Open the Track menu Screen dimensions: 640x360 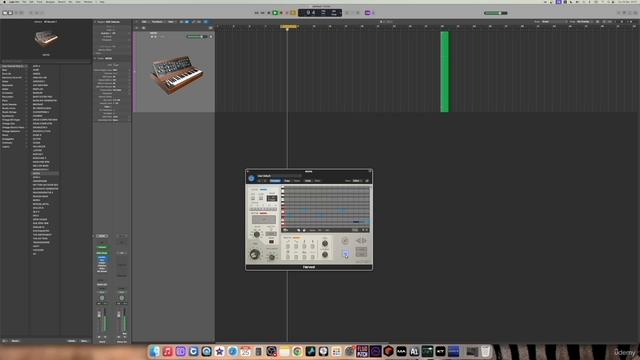(x=39, y=2)
